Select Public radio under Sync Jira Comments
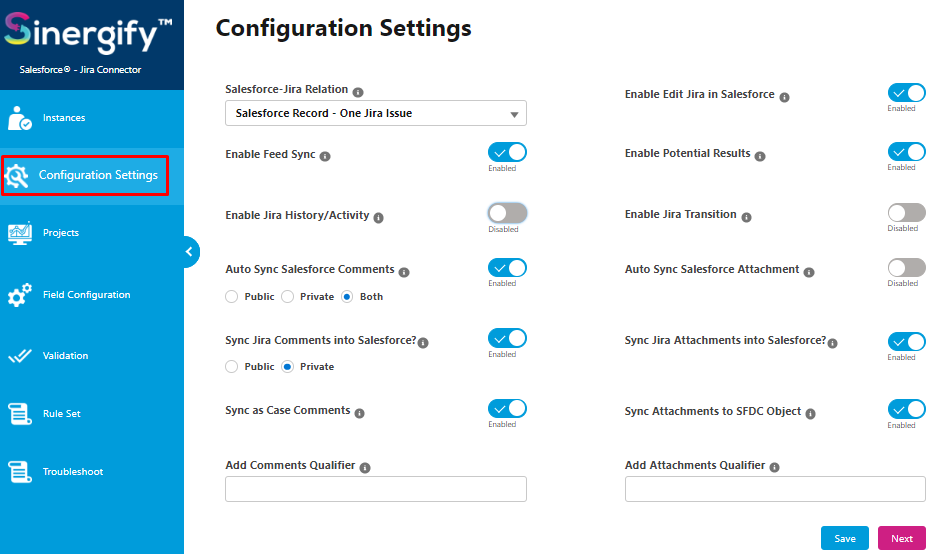The width and height of the screenshot is (943, 554). (232, 367)
